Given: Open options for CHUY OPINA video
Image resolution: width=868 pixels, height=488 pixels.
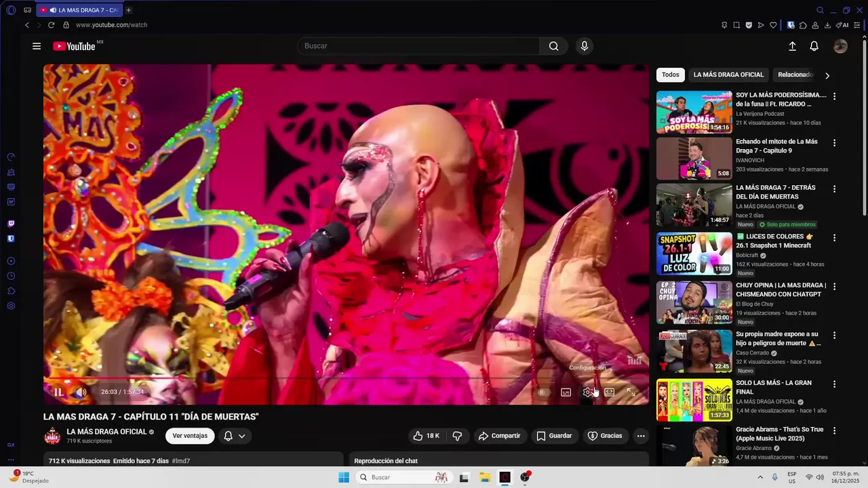Looking at the screenshot, I should pos(834,287).
